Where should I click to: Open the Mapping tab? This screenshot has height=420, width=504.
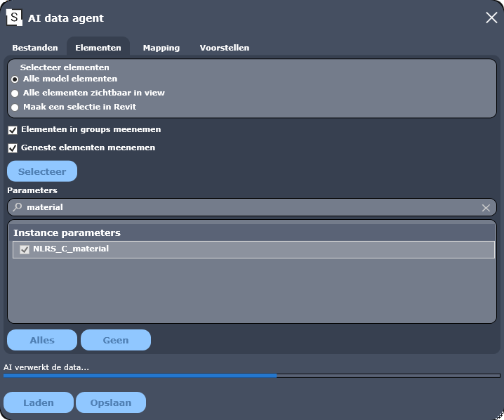pos(161,48)
